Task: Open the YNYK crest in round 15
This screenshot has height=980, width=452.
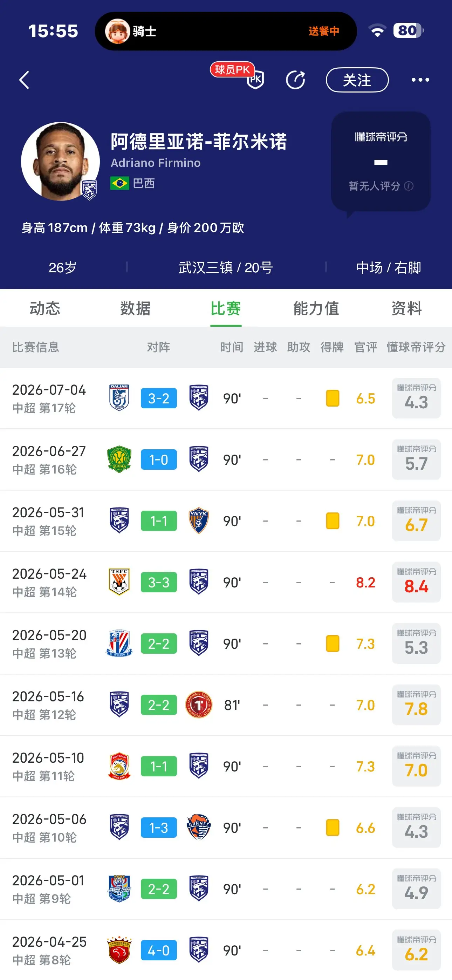Action: [199, 520]
